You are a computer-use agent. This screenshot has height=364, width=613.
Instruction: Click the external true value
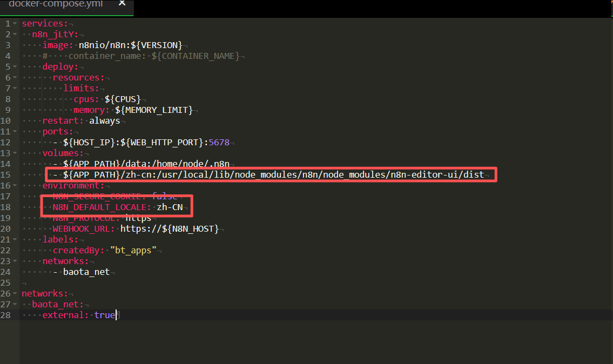104,315
